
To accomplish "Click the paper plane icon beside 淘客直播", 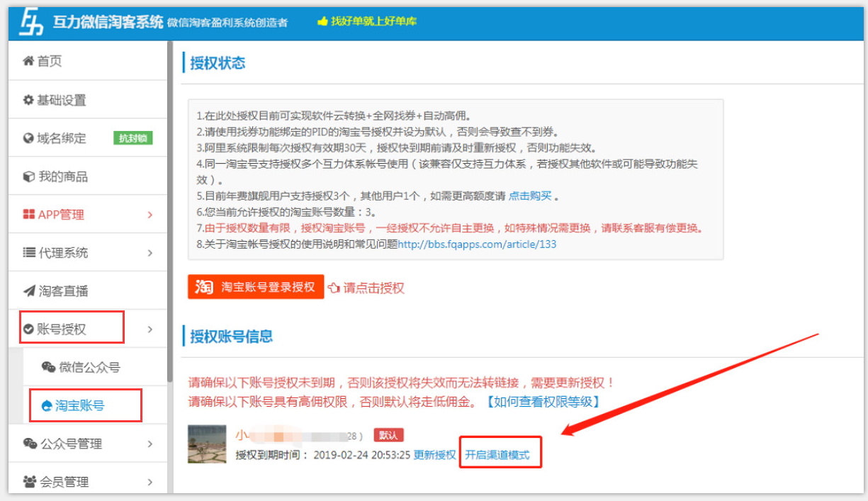I will [x=29, y=291].
